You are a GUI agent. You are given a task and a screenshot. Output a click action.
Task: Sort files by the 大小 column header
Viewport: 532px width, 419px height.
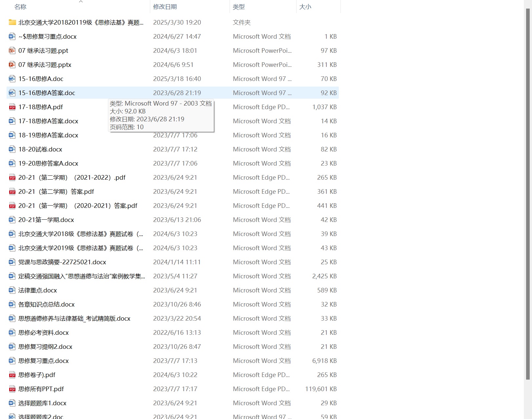[305, 7]
